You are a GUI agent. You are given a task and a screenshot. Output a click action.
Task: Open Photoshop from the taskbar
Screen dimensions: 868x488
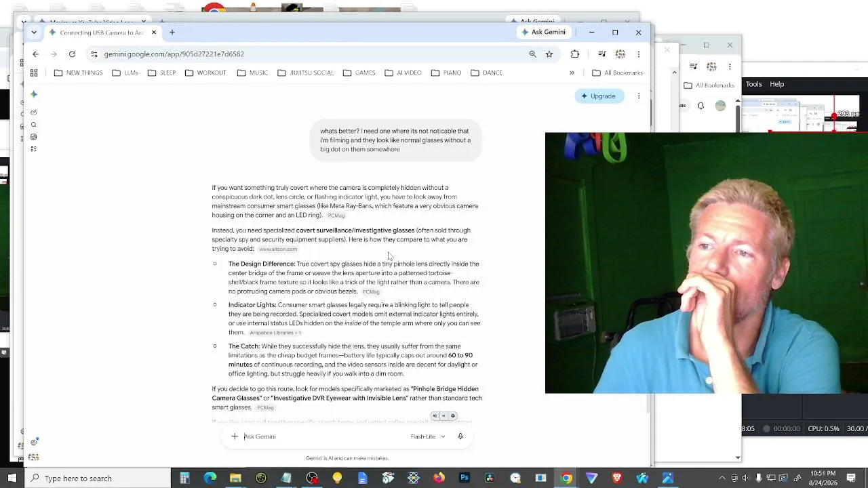tap(465, 479)
